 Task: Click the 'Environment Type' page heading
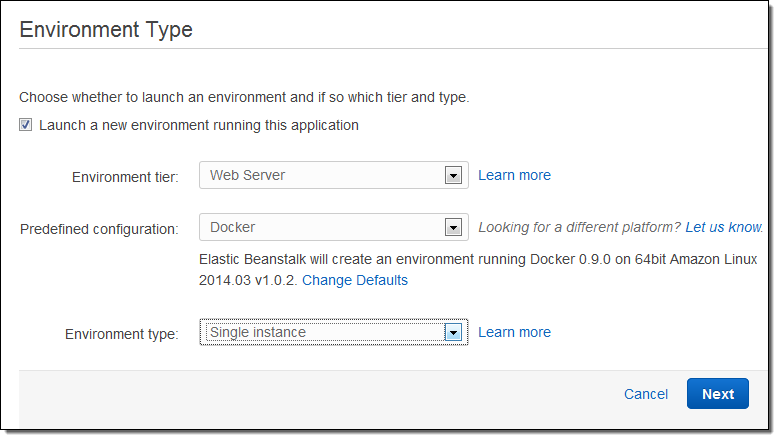coord(106,30)
